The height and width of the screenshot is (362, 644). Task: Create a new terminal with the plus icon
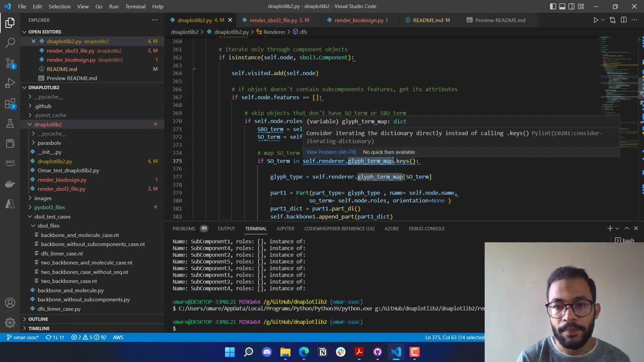pyautogui.click(x=610, y=228)
